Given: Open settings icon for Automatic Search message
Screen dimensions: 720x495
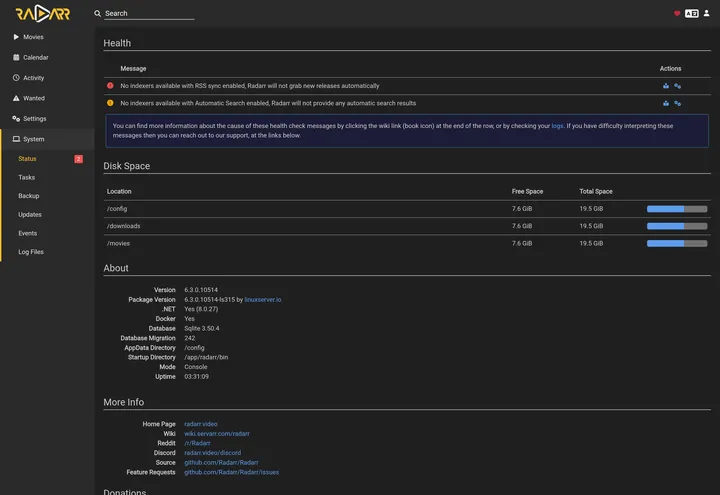Looking at the screenshot, I should 677,103.
